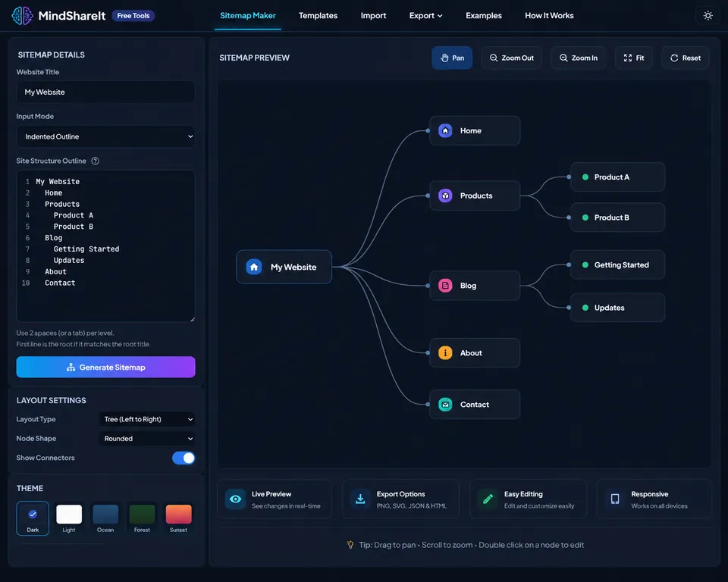728x582 pixels.
Task: Click the Website Title input field
Action: tap(106, 92)
